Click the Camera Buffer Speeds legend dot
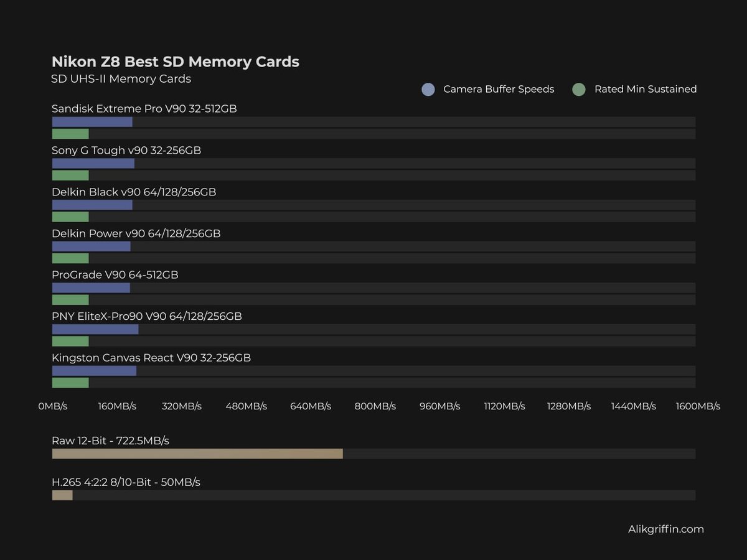Image resolution: width=747 pixels, height=560 pixels. 428,89
